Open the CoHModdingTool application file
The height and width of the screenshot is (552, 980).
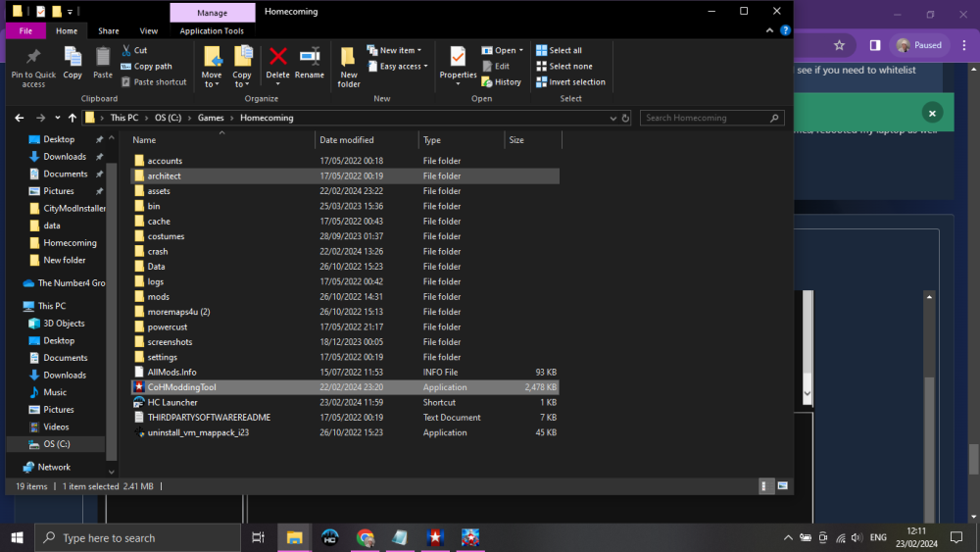click(181, 387)
